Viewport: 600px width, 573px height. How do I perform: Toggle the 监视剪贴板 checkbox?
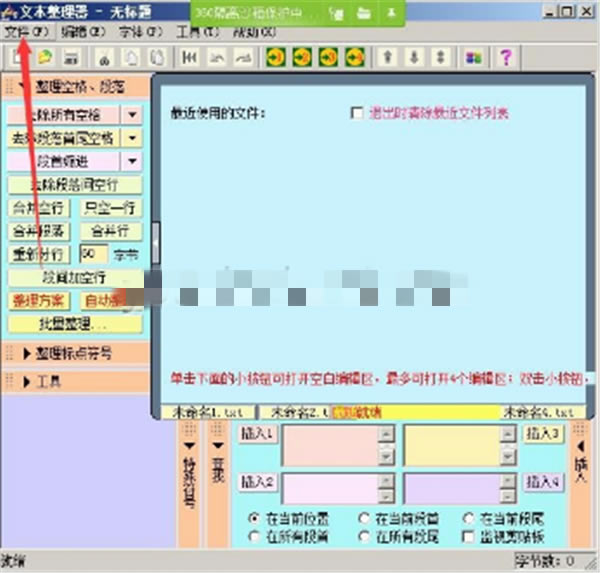click(x=470, y=537)
